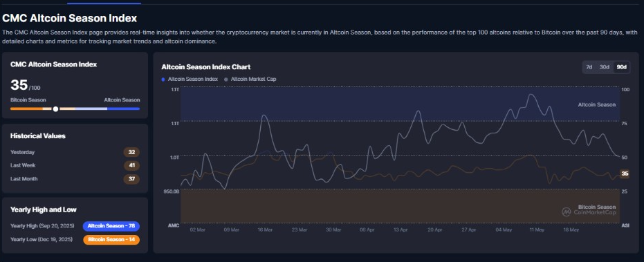Click the 02 Mar date axis label
This screenshot has height=262, width=644.
[x=197, y=230]
